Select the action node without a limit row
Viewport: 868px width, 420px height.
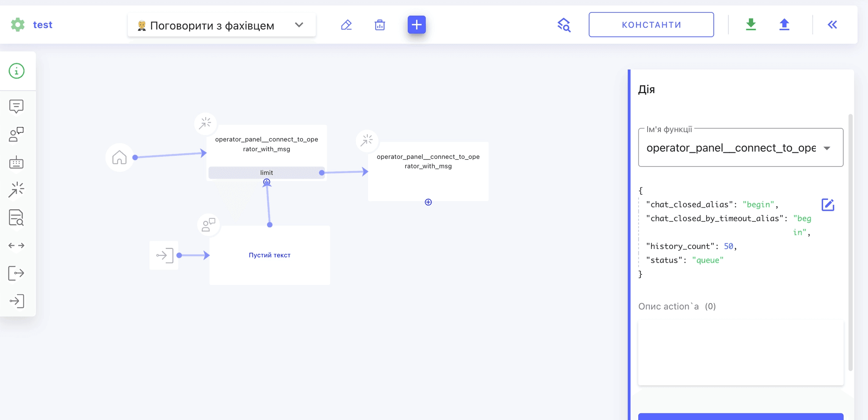pyautogui.click(x=428, y=171)
